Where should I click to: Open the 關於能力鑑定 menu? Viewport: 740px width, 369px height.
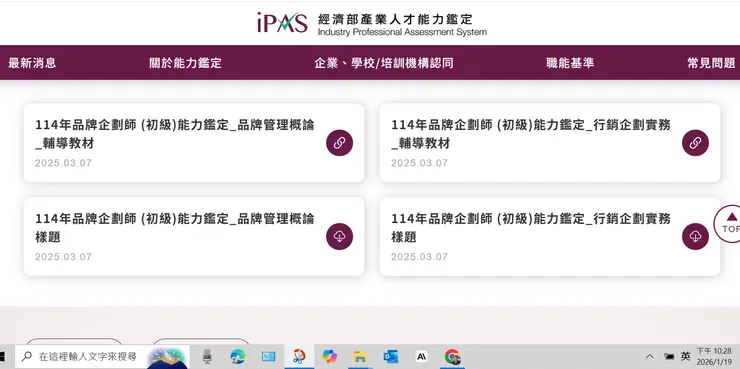coord(185,63)
